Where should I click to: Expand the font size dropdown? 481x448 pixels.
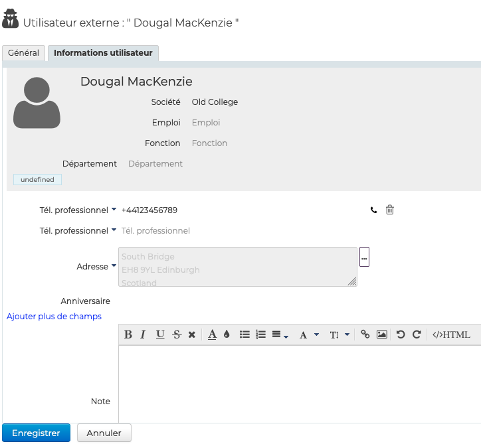pyautogui.click(x=339, y=335)
